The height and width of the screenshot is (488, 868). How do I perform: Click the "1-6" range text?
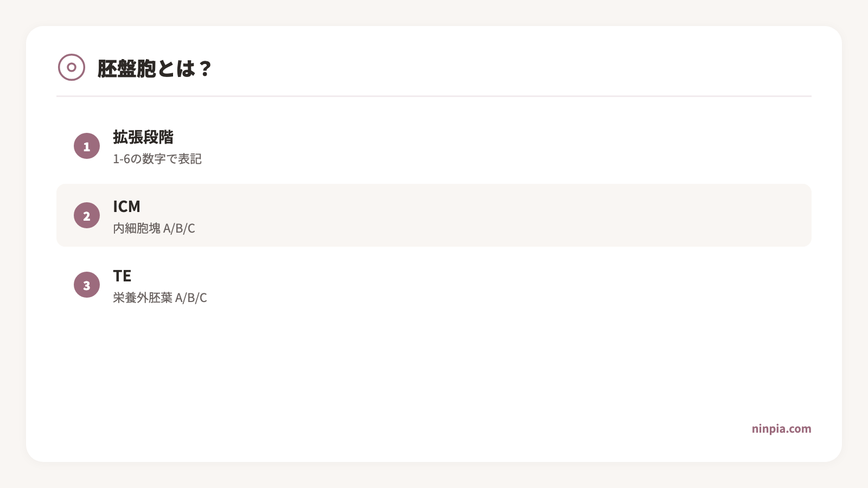[121, 159]
